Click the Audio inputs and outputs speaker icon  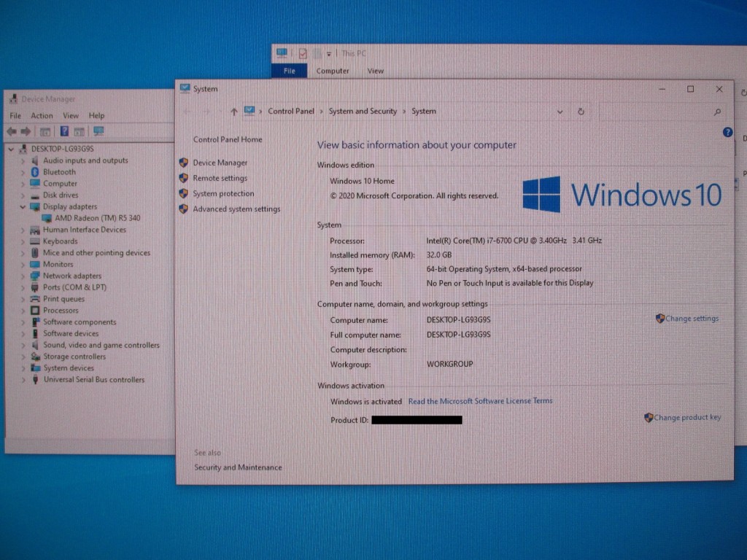[x=34, y=160]
